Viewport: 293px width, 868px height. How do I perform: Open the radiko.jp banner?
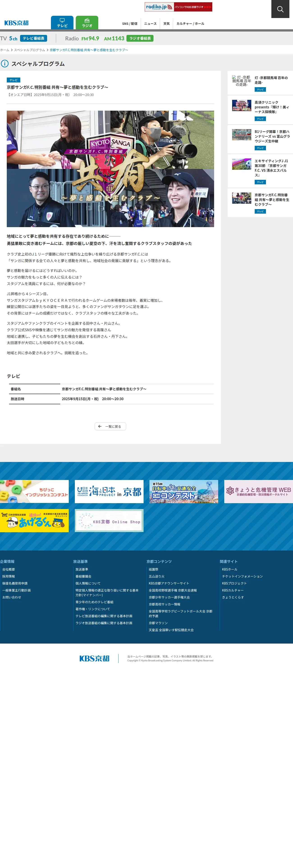click(178, 7)
